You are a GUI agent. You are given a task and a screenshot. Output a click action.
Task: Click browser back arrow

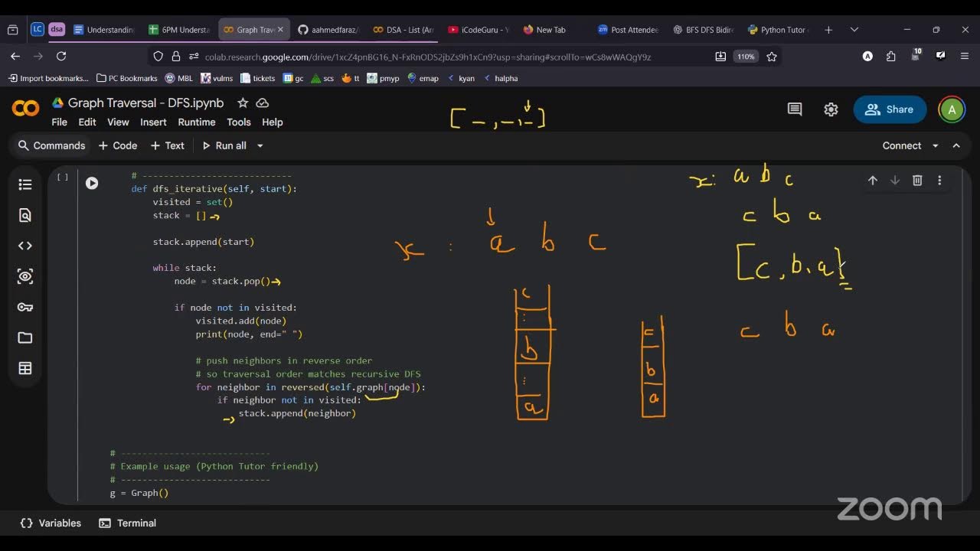click(15, 56)
